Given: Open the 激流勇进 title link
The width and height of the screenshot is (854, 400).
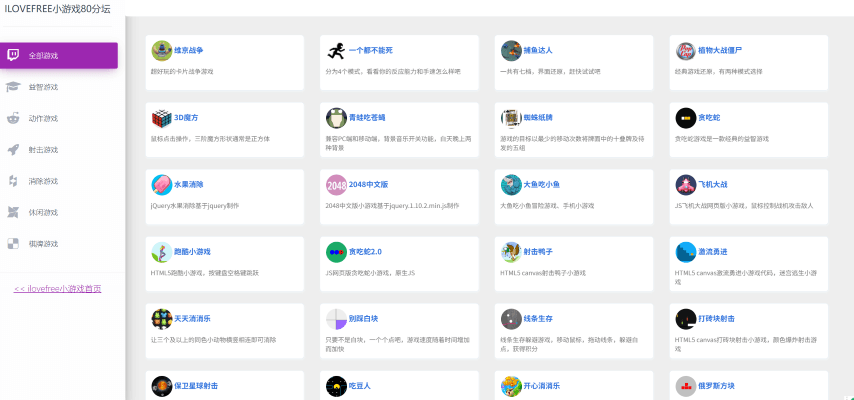Looking at the screenshot, I should tap(713, 252).
